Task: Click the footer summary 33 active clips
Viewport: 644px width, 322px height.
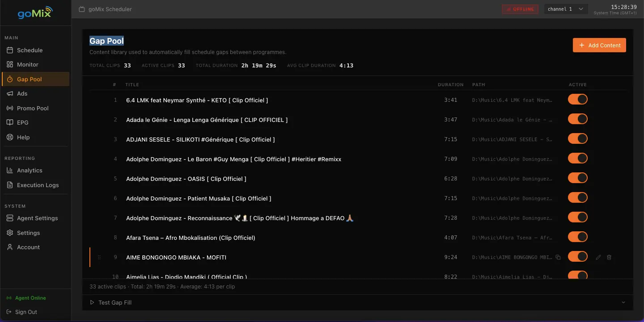Action: click(162, 286)
